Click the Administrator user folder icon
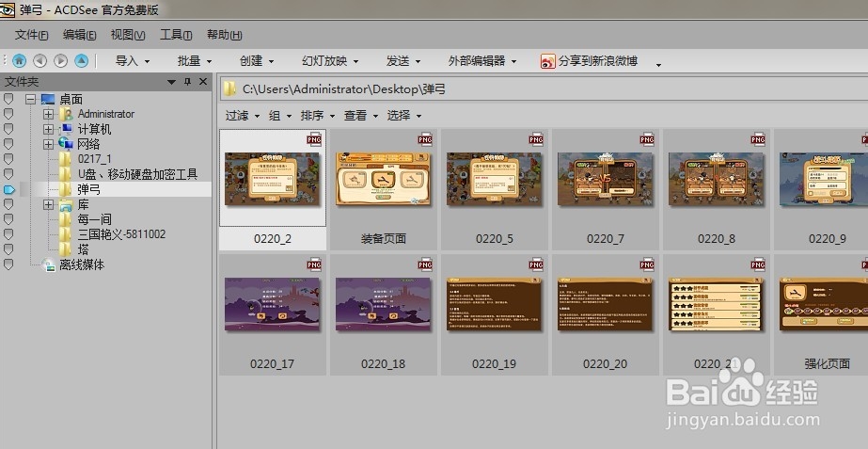This screenshot has width=868, height=449. tap(67, 114)
